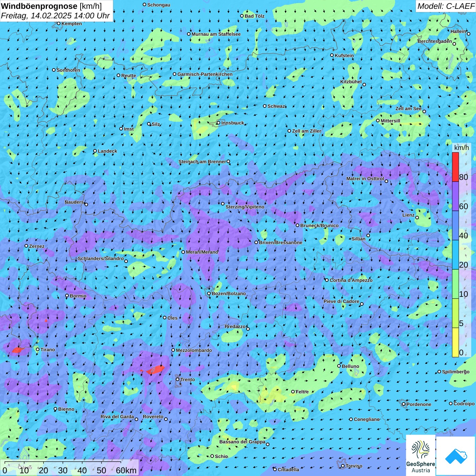This screenshot has width=476, height=476.
Task: Click the 'Schlanders/Silandro' label
Action: tap(101, 258)
